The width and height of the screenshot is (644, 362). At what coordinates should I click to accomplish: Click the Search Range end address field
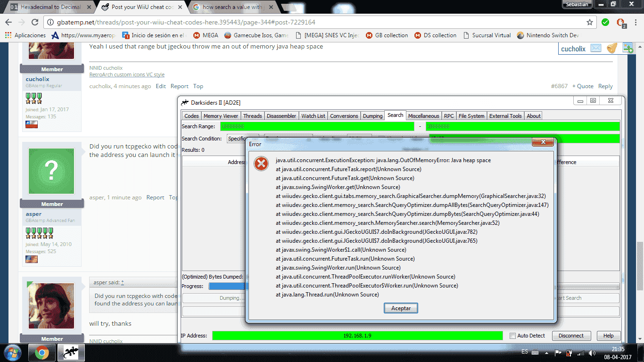coord(522,126)
